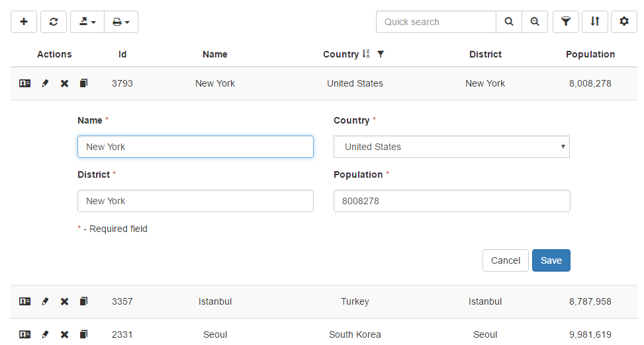The height and width of the screenshot is (345, 644).
Task: Copy the New York record
Action: pos(83,83)
